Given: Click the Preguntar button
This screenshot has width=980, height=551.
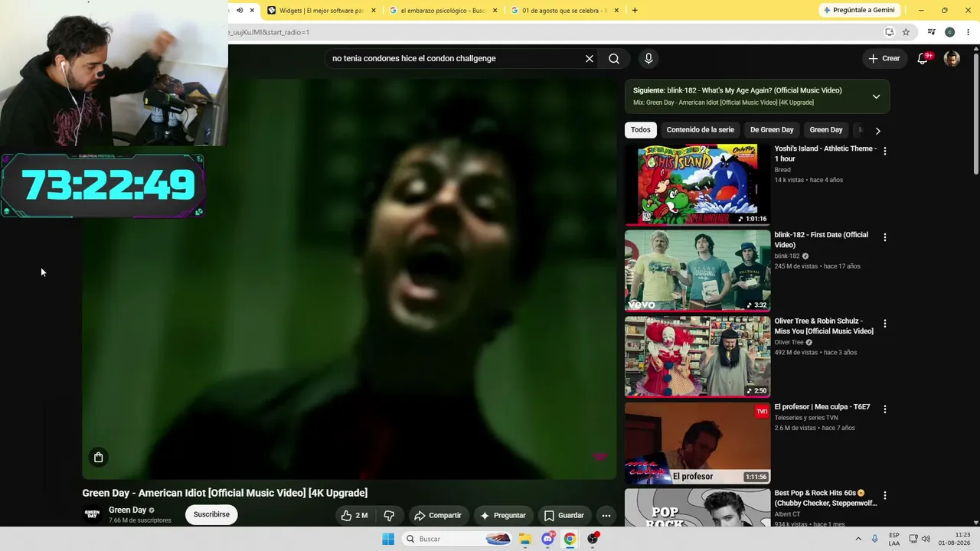Looking at the screenshot, I should (x=502, y=515).
